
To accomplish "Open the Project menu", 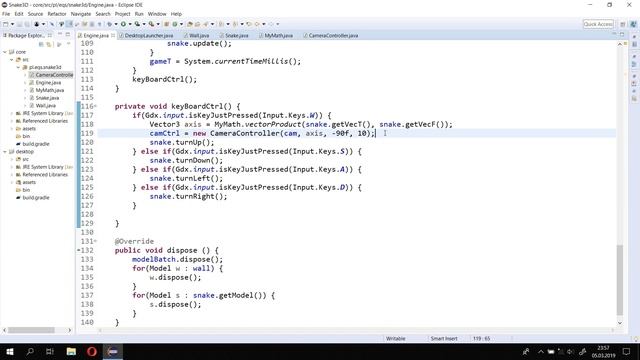I will (x=122, y=14).
